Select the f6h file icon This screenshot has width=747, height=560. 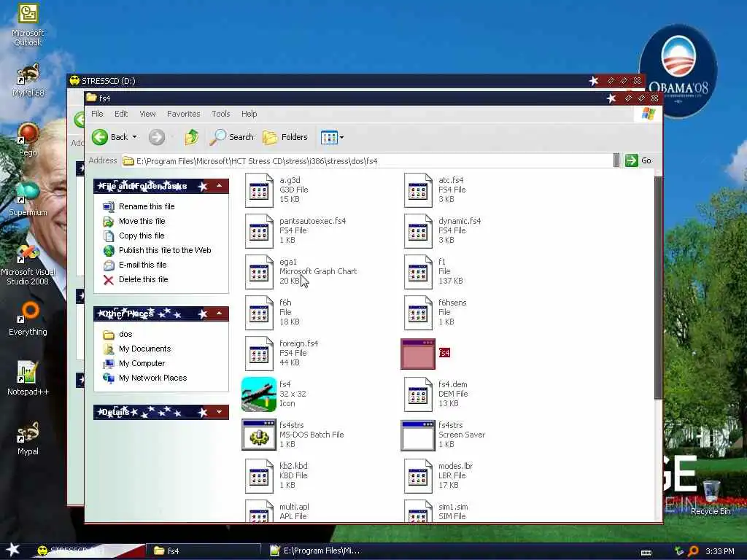pos(259,313)
